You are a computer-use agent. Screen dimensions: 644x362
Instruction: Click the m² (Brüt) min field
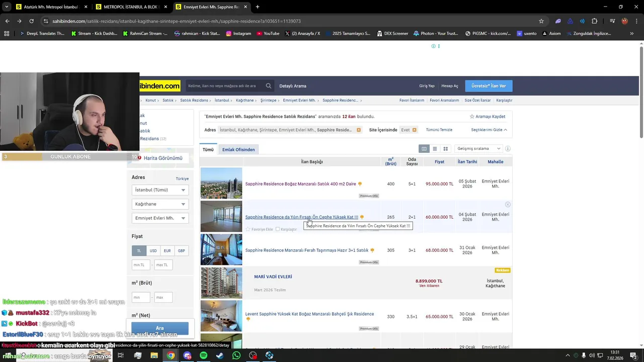(x=141, y=297)
